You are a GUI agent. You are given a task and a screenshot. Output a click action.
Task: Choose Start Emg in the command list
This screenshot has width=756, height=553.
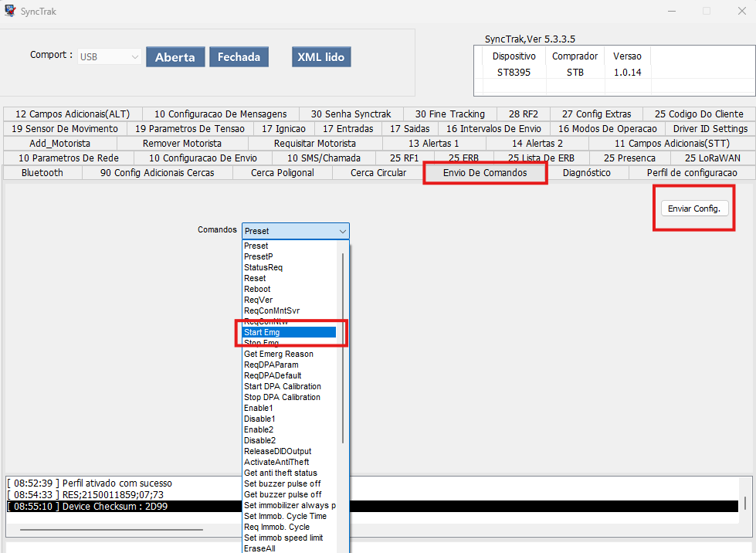(x=290, y=332)
